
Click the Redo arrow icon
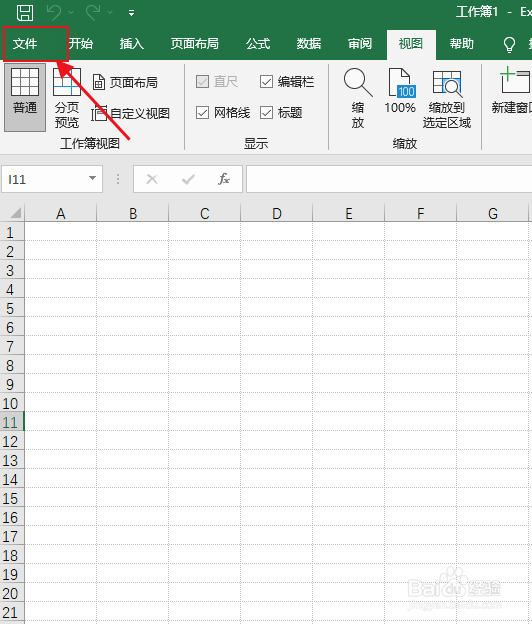[93, 12]
